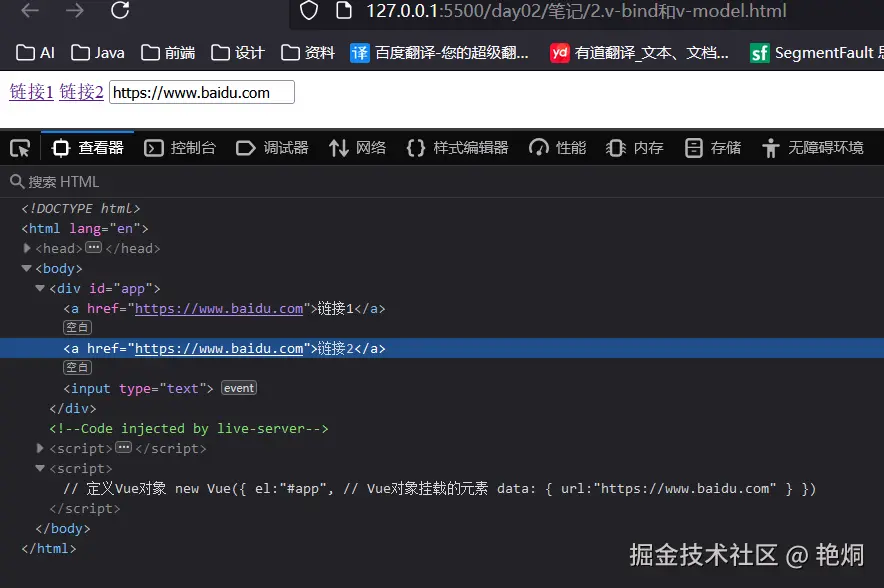
Task: Click the shield tracking protection icon
Action: pos(308,10)
